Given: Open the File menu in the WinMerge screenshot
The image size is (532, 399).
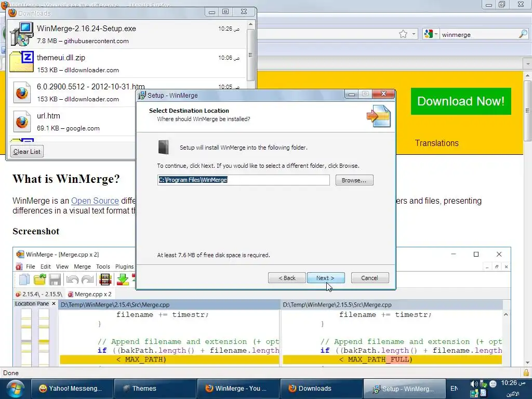Looking at the screenshot, I should pos(31,267).
